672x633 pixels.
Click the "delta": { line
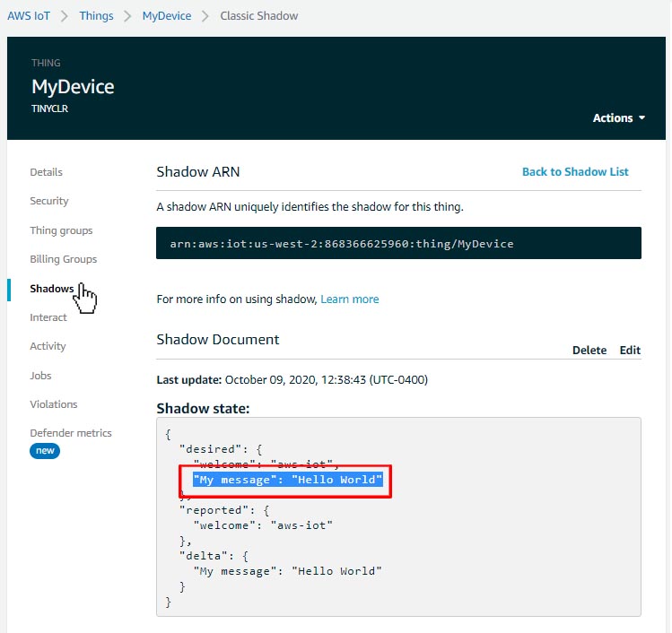pos(214,556)
